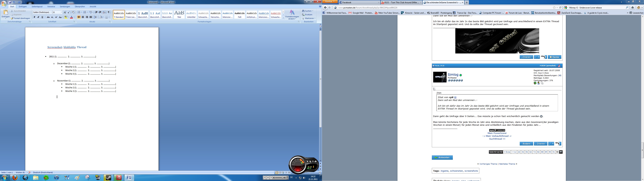This screenshot has width=644, height=181.
Task: Open the font size dropdown
Action: (x=61, y=12)
